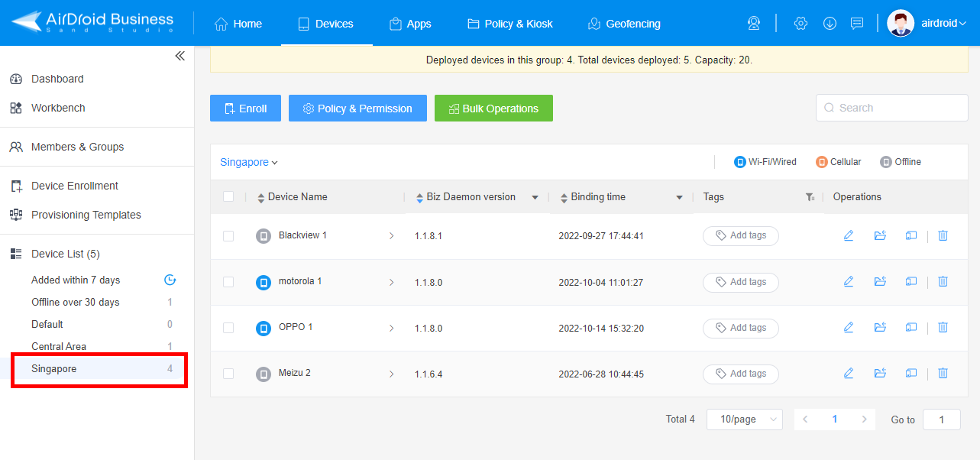
Task: Check the Blackview 1 row checkbox
Action: [x=228, y=236]
